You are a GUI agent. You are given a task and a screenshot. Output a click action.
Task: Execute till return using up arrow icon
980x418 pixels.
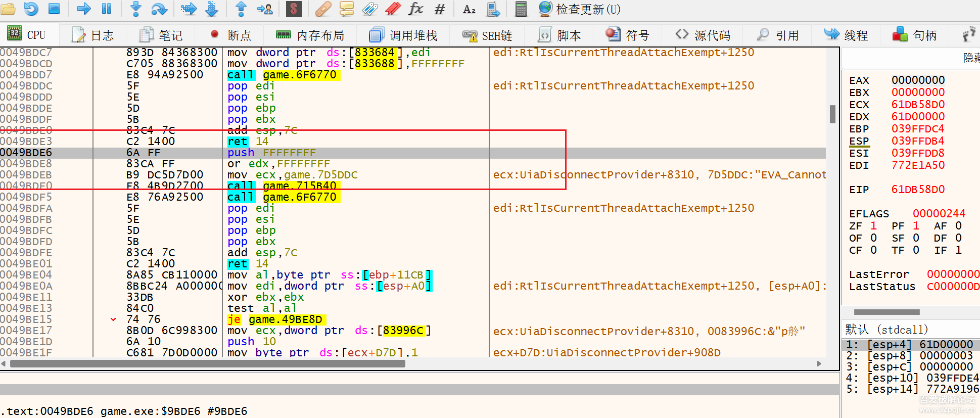click(x=241, y=9)
